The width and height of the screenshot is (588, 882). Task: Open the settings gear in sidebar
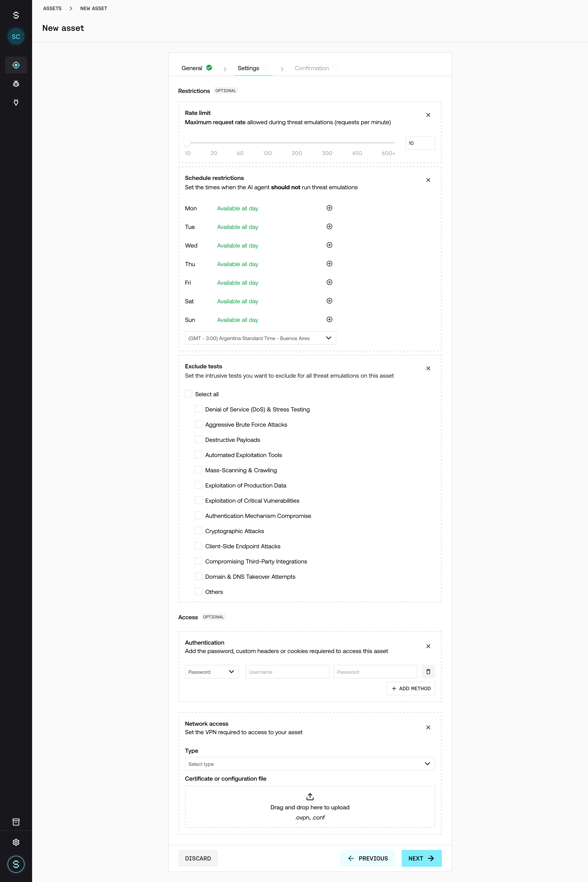point(16,842)
